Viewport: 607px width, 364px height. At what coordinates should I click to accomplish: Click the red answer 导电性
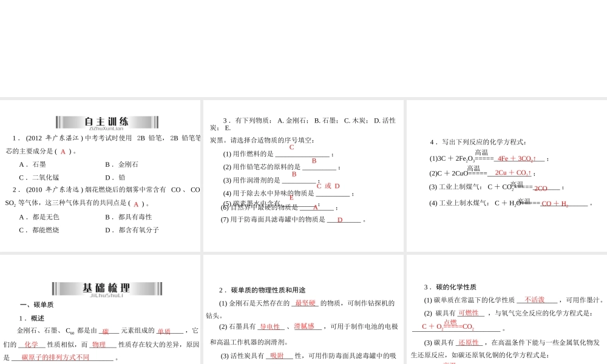[x=270, y=327]
